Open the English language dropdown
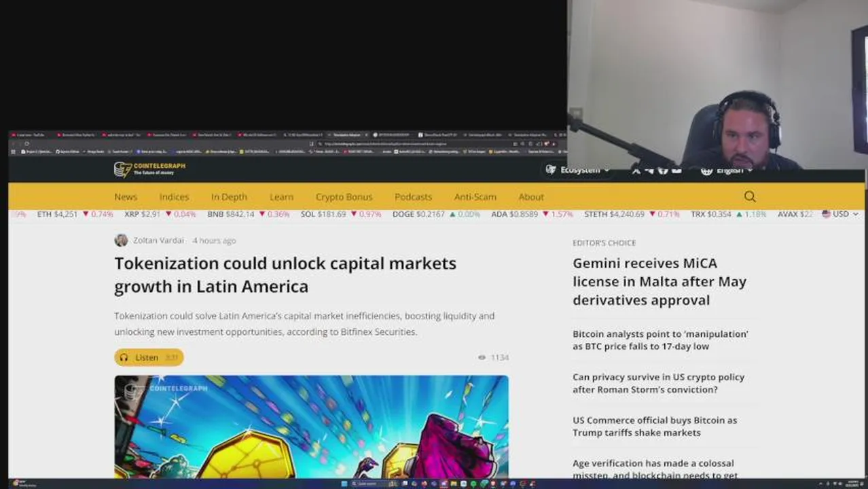The width and height of the screenshot is (868, 489). [x=728, y=170]
